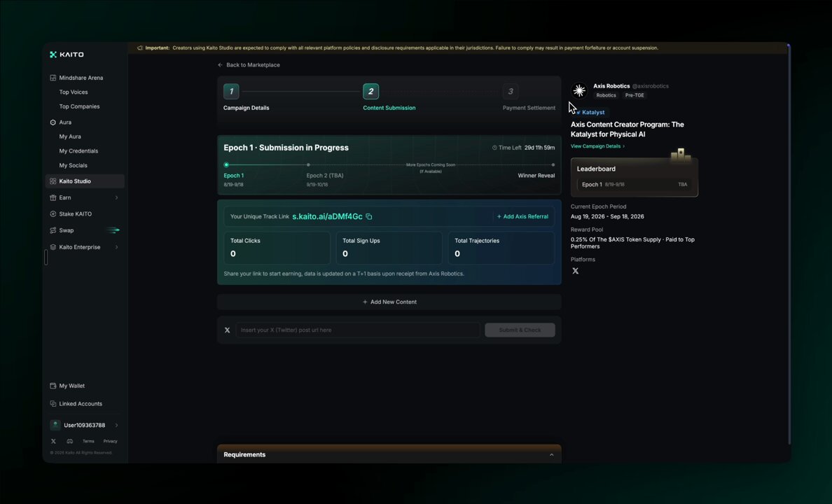Open Kaito X profile icon in footer
Screen dimensions: 832x504
[53, 441]
